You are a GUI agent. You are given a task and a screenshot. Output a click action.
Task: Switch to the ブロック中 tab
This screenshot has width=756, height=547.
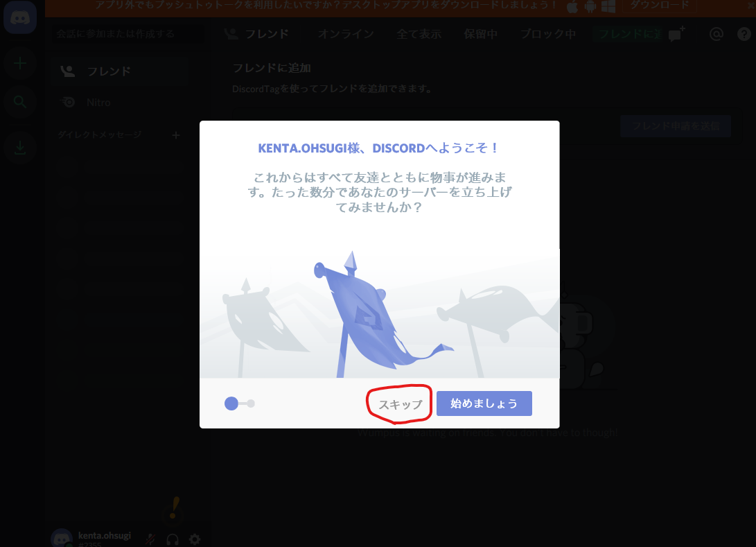click(548, 34)
